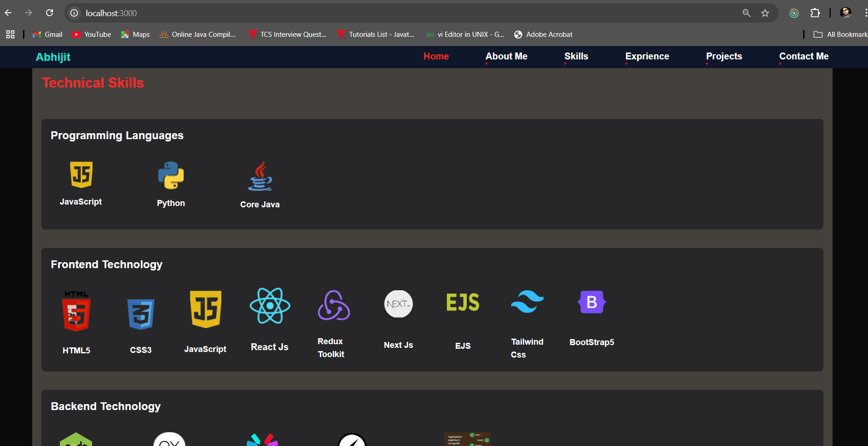Click the Python label text
The image size is (868, 446).
pos(171,203)
